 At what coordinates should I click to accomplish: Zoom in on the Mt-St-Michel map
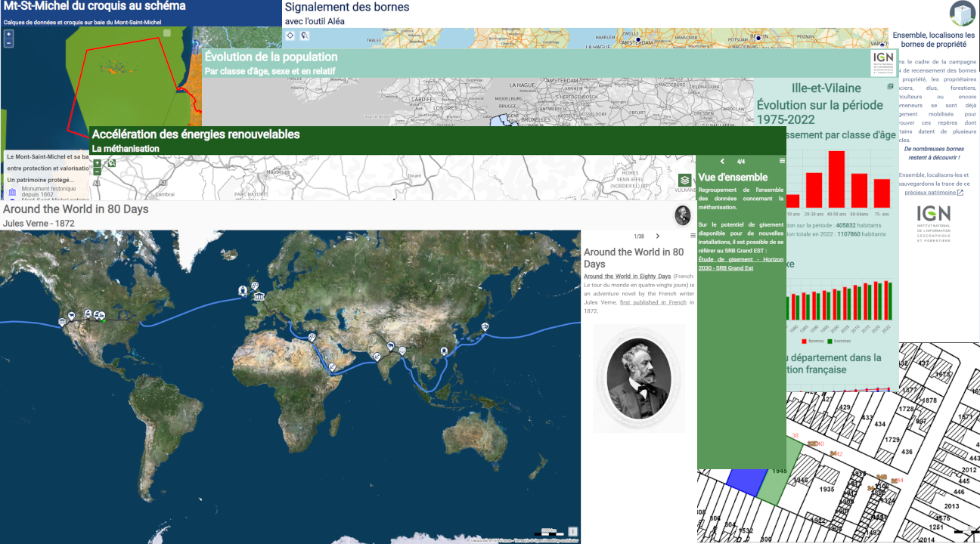(8, 34)
